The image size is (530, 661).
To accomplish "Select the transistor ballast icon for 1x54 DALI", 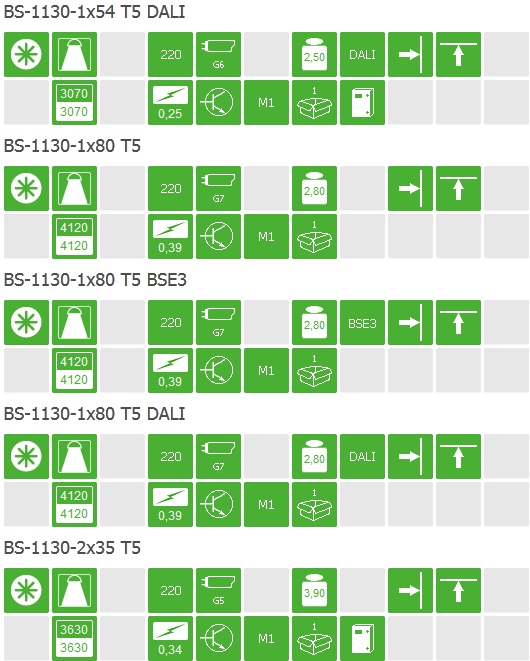I will point(218,102).
